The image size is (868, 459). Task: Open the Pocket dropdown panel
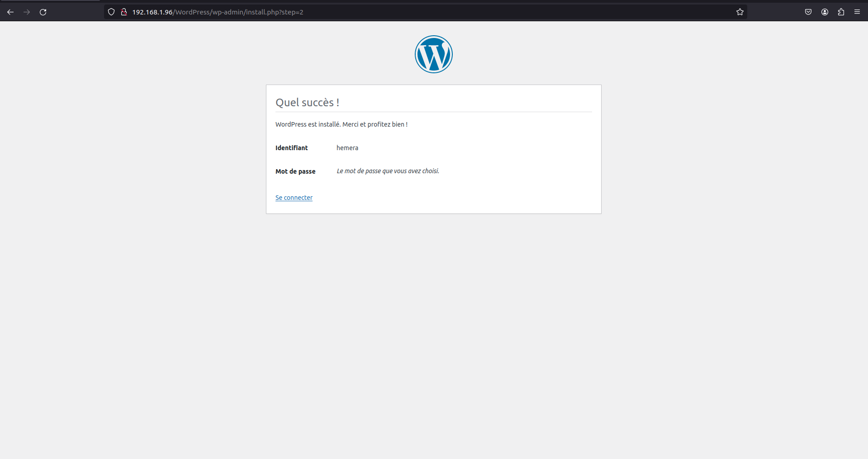tap(808, 12)
